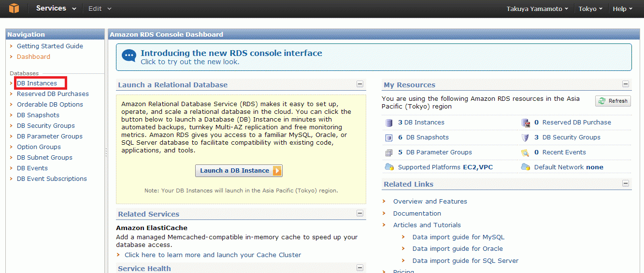
Task: Click Introducing the new RDS console interface
Action: pyautogui.click(x=231, y=53)
